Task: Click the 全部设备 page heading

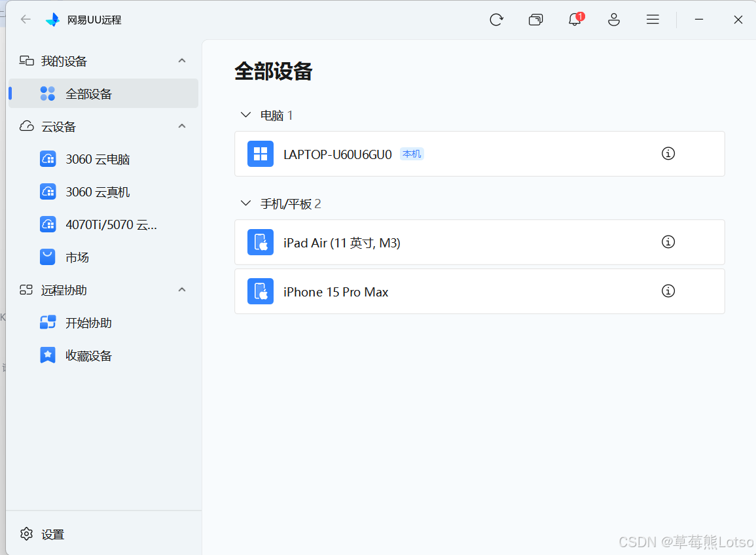Action: click(274, 71)
